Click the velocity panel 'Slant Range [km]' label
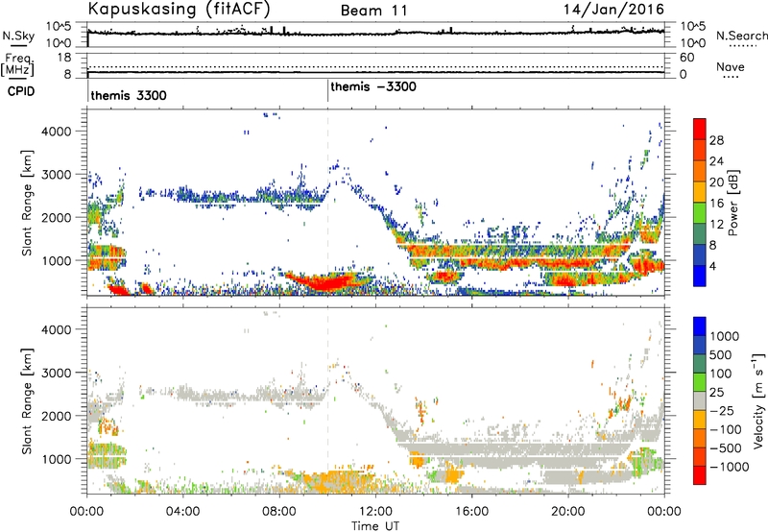The image size is (768, 532). point(27,400)
